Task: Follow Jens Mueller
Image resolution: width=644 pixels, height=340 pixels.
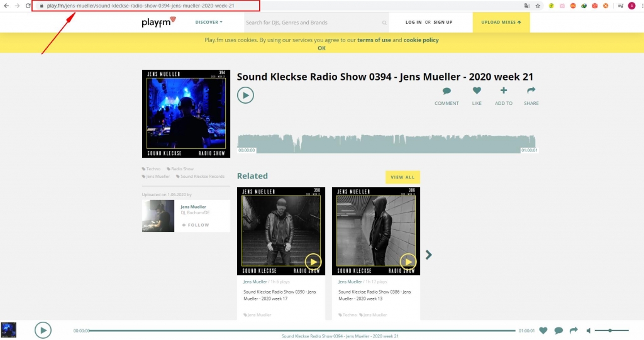Action: [196, 225]
